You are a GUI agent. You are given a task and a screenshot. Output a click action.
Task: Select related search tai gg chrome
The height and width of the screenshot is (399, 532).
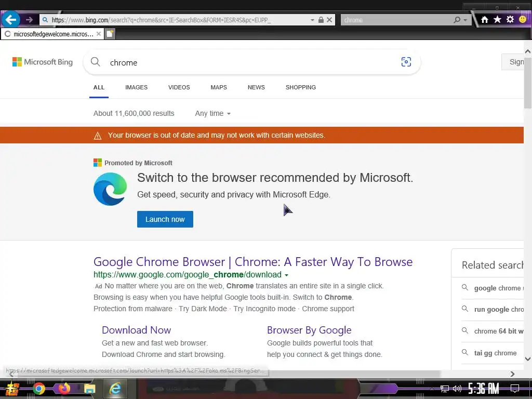[x=493, y=353]
